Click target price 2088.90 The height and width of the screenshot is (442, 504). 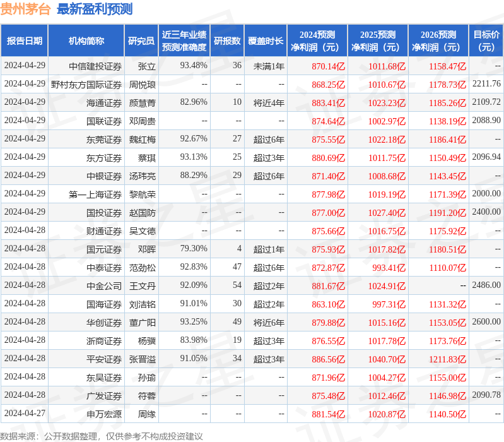tap(486, 121)
